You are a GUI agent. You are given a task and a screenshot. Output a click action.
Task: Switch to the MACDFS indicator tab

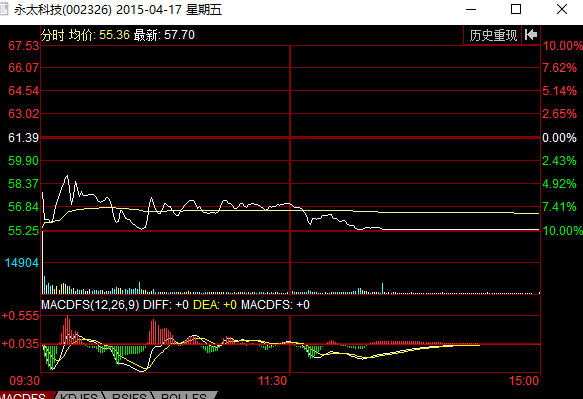click(x=25, y=396)
